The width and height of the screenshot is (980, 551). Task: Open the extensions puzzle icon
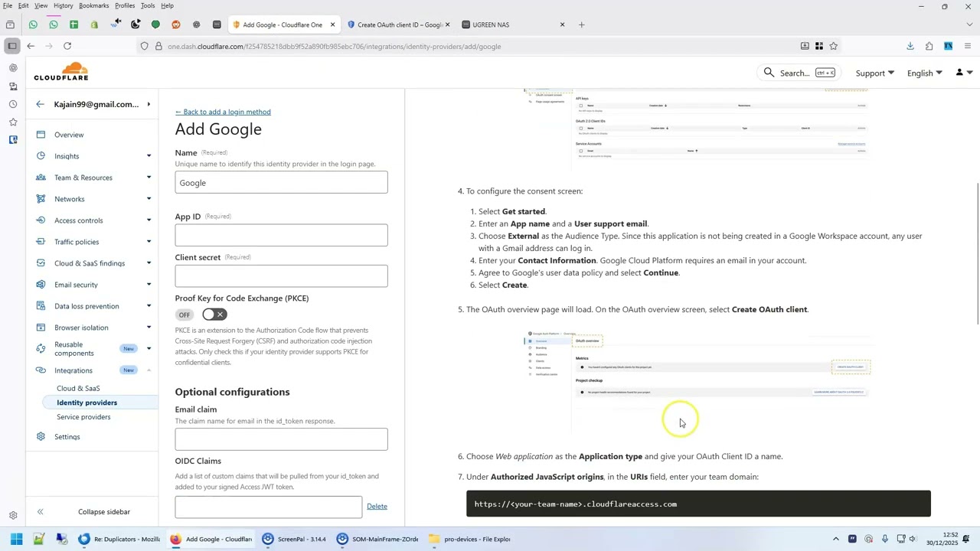point(929,46)
